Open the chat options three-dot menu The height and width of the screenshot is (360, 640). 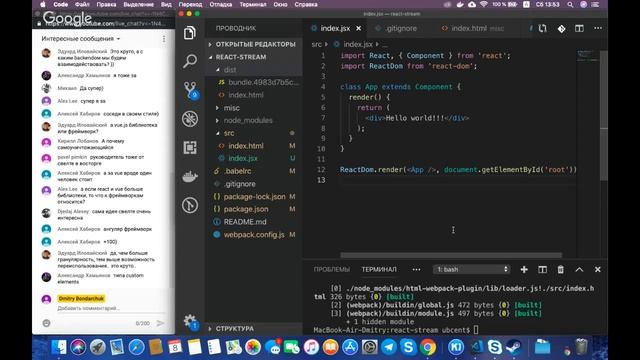coord(164,39)
